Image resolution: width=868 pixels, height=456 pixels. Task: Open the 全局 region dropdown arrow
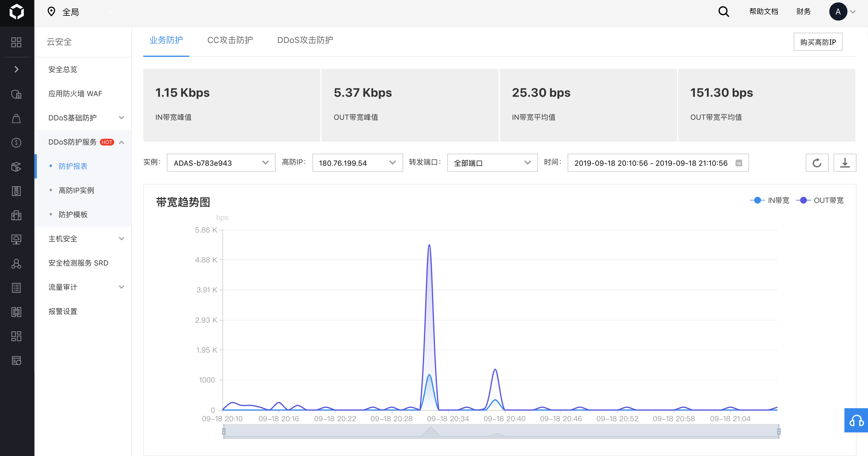(109, 12)
